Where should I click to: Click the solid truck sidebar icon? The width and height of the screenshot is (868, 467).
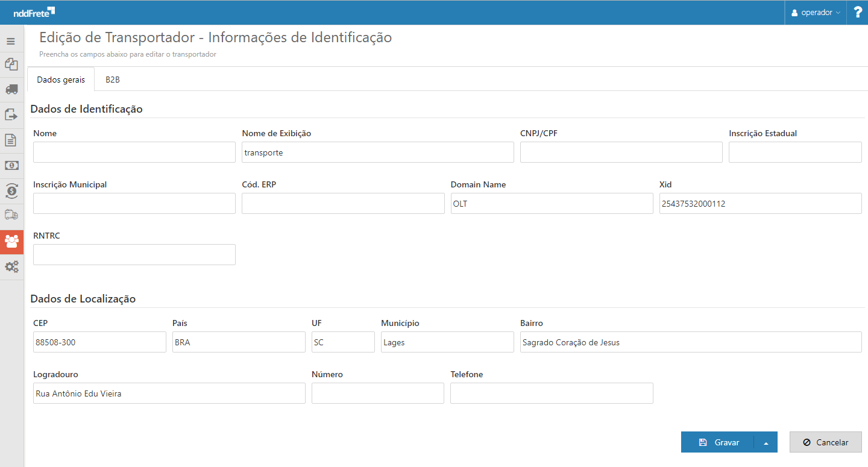pos(11,89)
